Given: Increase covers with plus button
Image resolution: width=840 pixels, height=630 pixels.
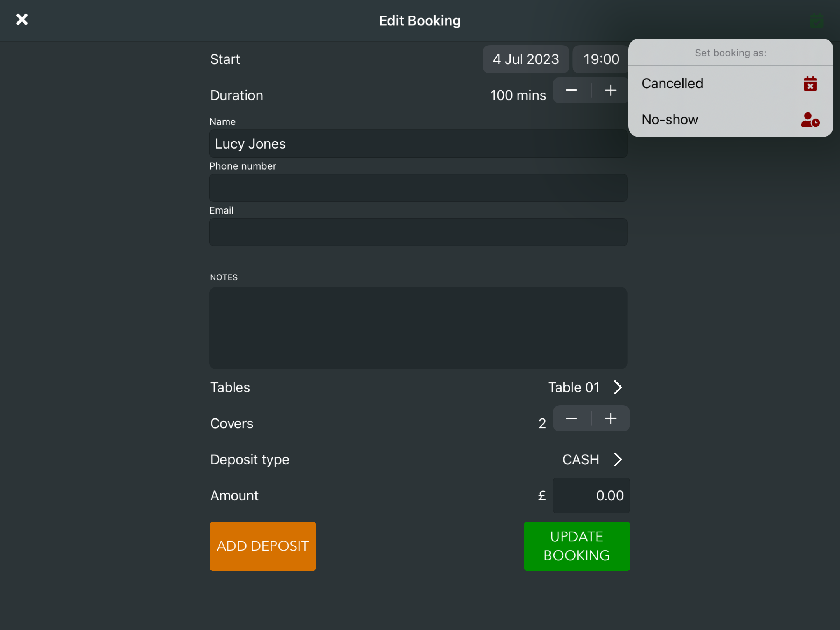Looking at the screenshot, I should tap(611, 419).
